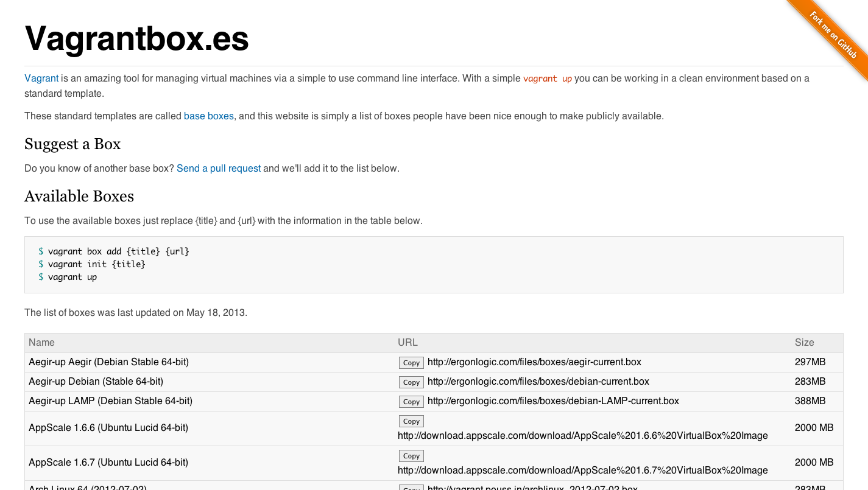The height and width of the screenshot is (490, 868).
Task: Click the 283MB size for Aegir-up Debian
Action: coord(810,382)
